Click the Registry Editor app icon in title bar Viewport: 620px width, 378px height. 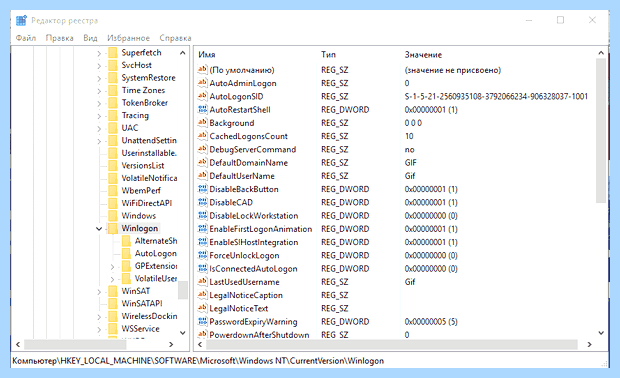[21, 20]
